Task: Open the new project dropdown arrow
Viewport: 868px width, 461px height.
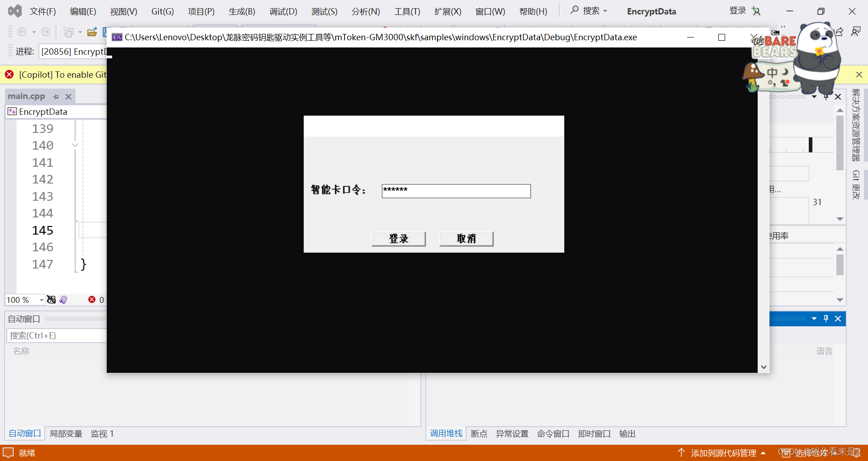Action: [80, 32]
